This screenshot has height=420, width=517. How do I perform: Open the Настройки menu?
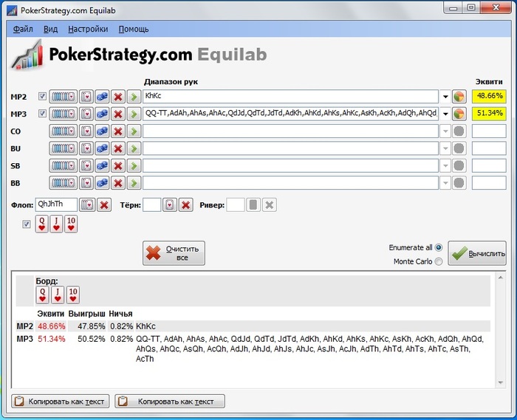click(x=88, y=29)
